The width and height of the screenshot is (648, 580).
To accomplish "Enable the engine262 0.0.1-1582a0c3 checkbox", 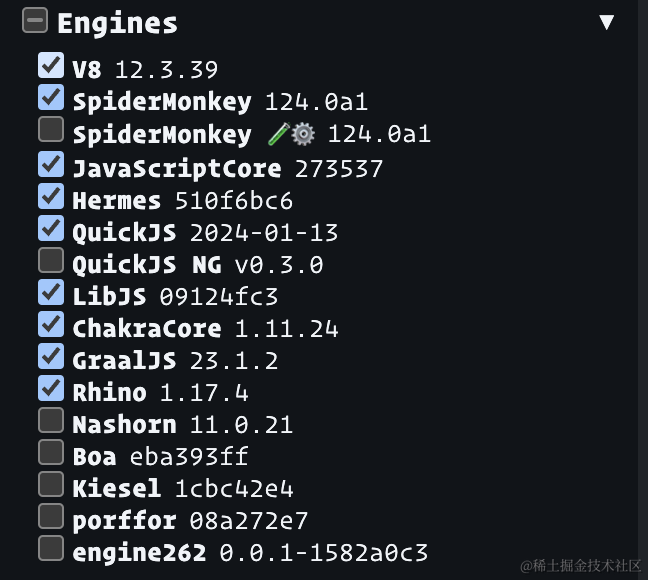I will (51, 548).
